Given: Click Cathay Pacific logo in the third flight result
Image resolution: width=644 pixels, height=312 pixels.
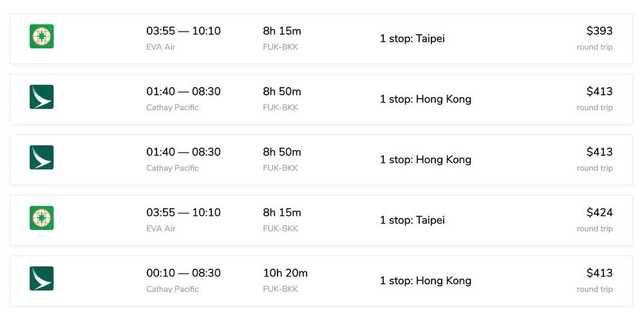Looking at the screenshot, I should [42, 157].
